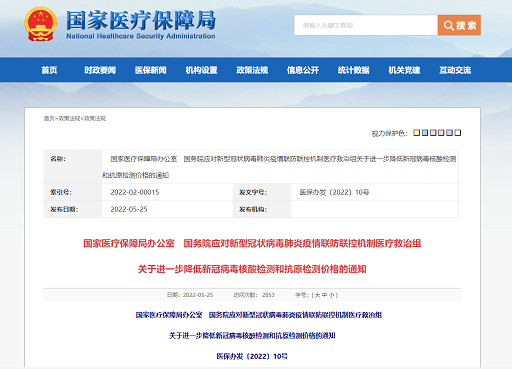Set font size to 小 (small)

click(x=332, y=295)
